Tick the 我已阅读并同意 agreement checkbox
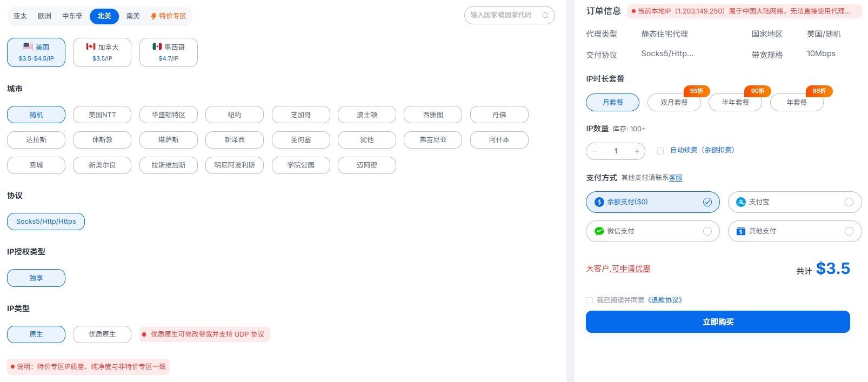This screenshot has height=382, width=868. [x=589, y=300]
